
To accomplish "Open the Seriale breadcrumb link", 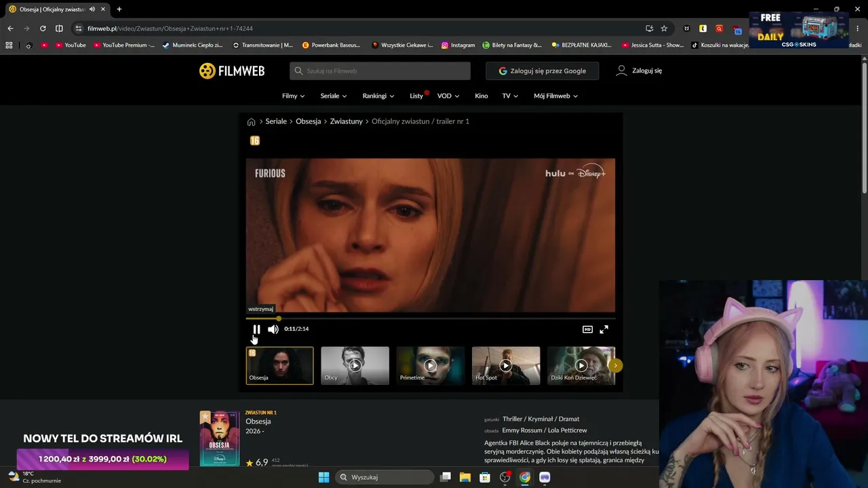I will 276,121.
